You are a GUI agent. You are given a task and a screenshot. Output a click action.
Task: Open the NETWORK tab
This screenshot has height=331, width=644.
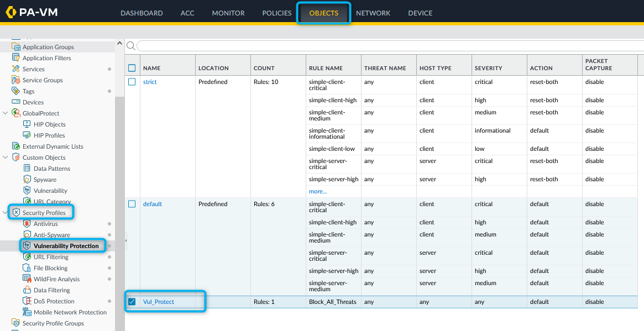pos(373,13)
